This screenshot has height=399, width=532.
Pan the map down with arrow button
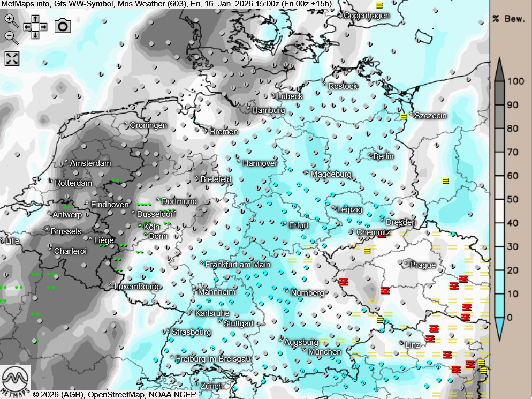point(35,35)
